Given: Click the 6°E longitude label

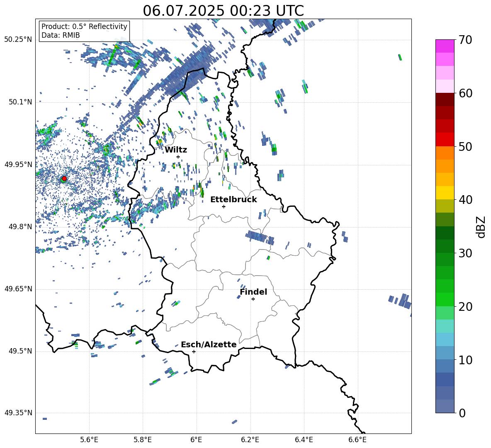Looking at the screenshot, I should pyautogui.click(x=196, y=440).
